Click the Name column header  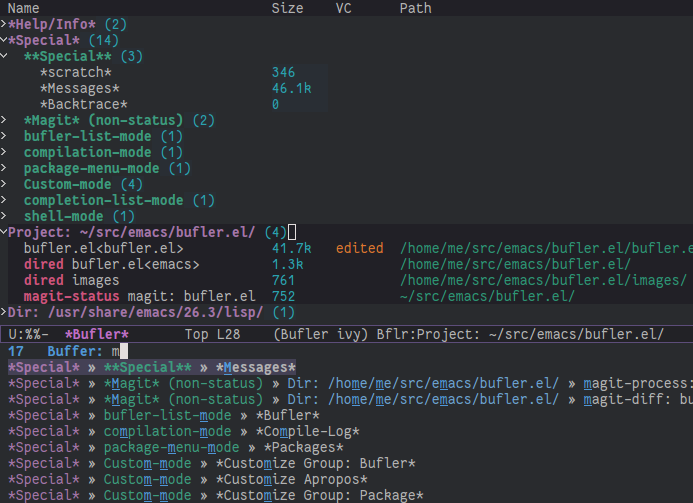[x=23, y=8]
